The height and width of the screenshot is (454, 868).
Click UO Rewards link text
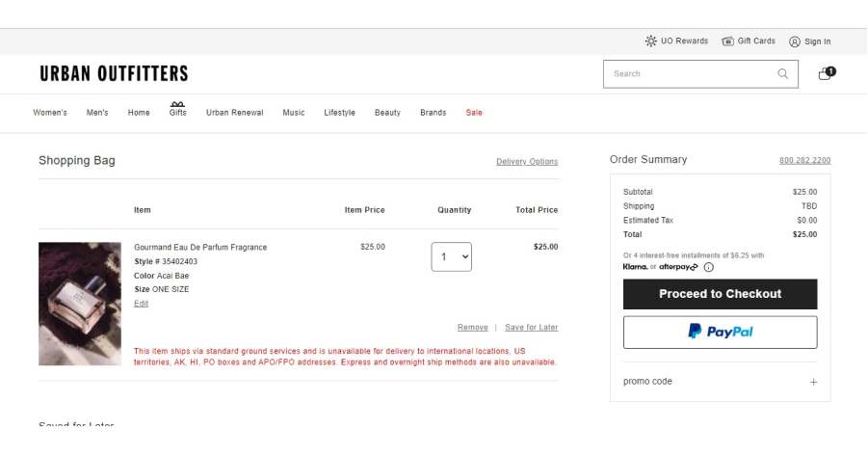click(684, 41)
